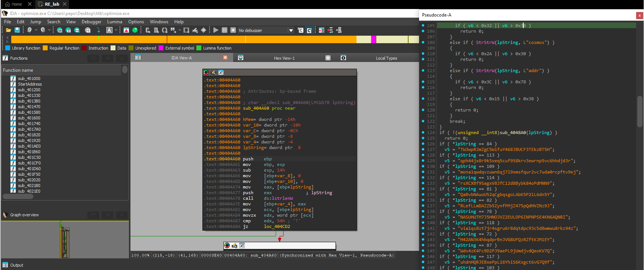Click the rhombus toolbar icon before play
644x270 pixels.
[x=204, y=30]
